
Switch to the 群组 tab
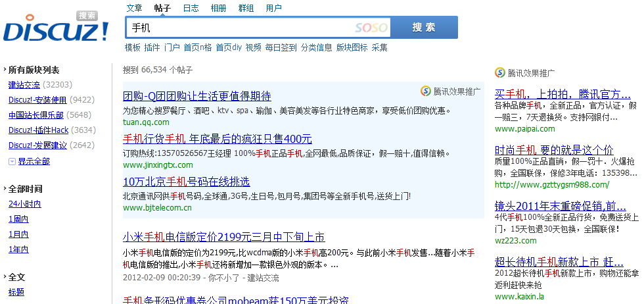point(246,8)
